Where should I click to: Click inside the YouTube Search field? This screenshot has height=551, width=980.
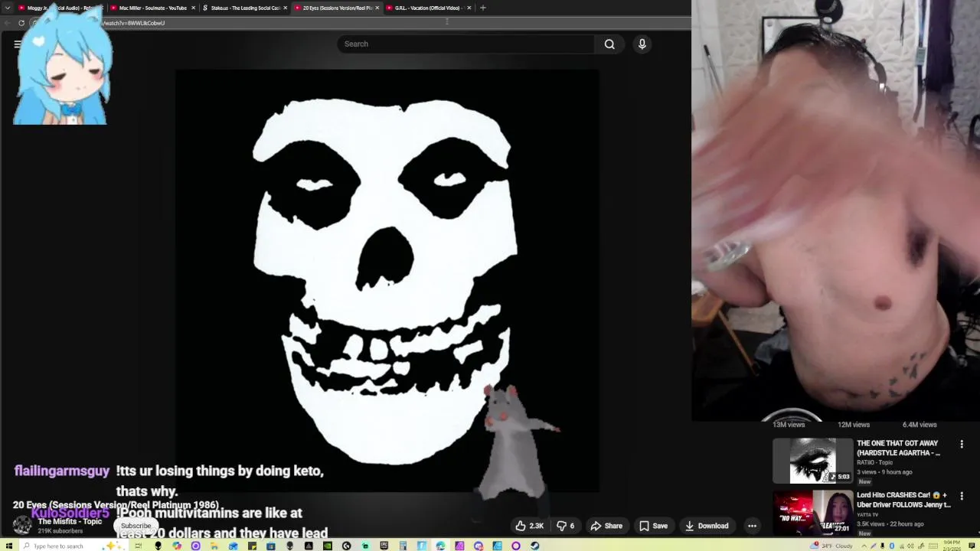click(465, 44)
